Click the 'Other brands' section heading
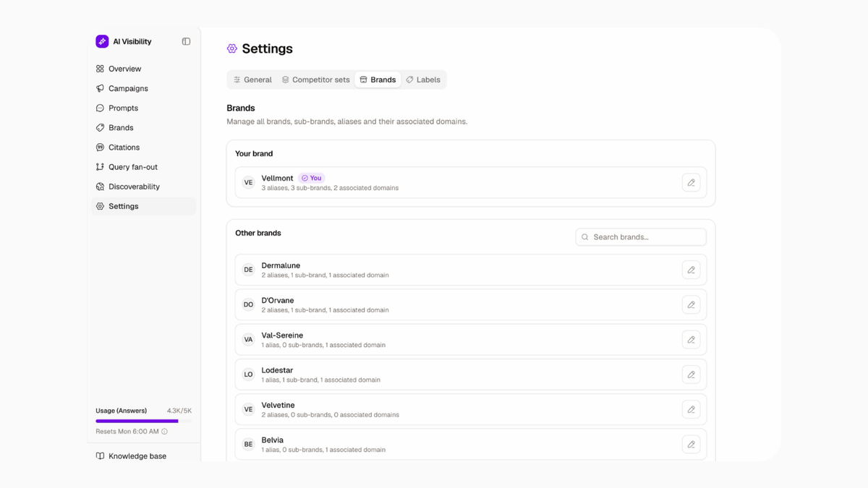Viewport: 868px width, 488px height. pos(258,233)
